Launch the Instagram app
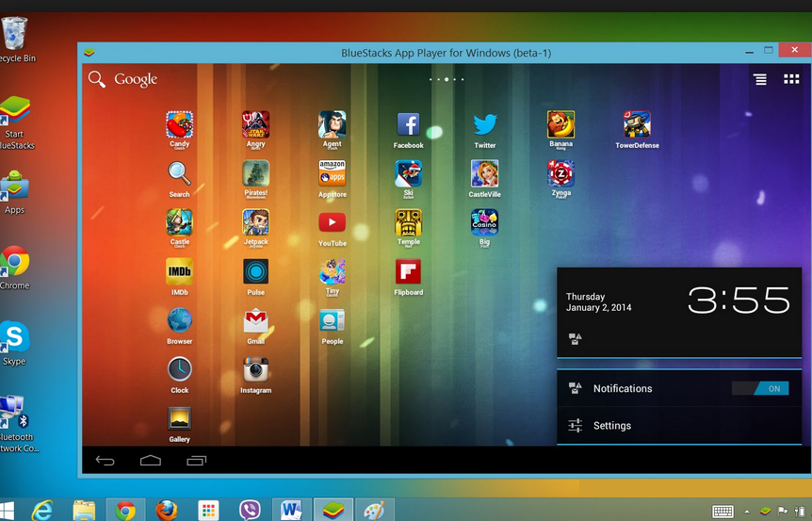 click(x=255, y=369)
